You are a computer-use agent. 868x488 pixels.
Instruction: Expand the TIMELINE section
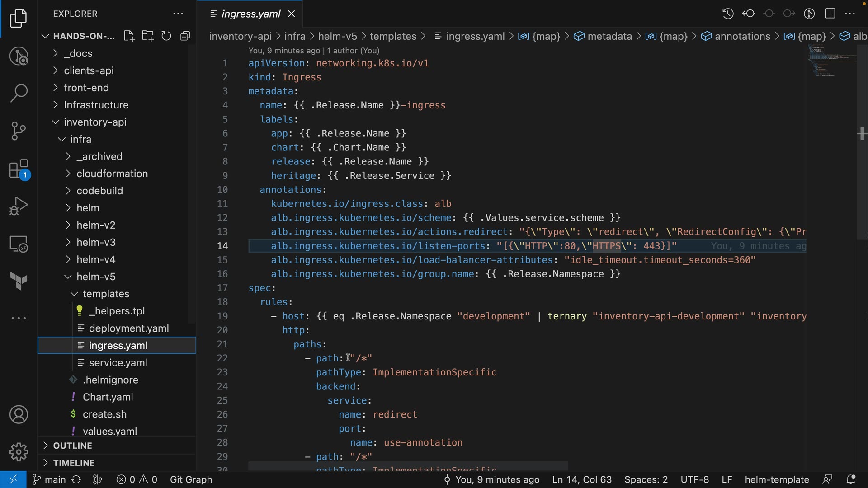coord(74,463)
